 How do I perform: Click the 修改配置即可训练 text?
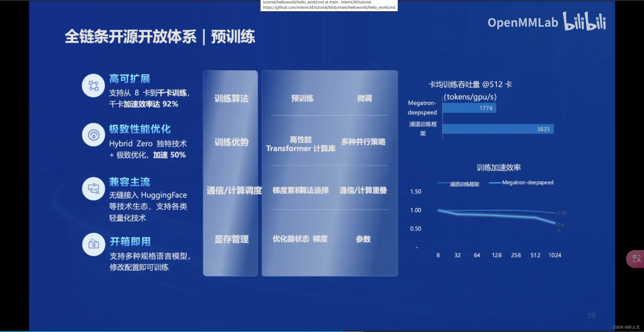click(x=139, y=267)
